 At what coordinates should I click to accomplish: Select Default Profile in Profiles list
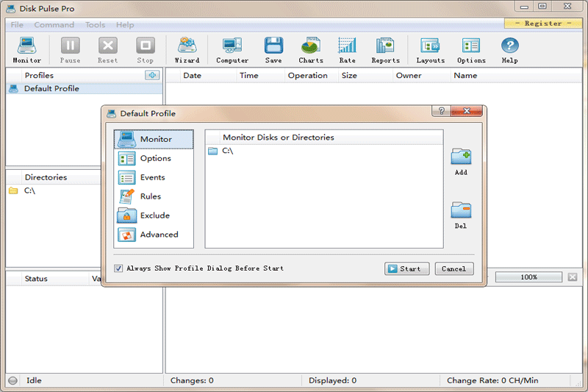tap(85, 88)
